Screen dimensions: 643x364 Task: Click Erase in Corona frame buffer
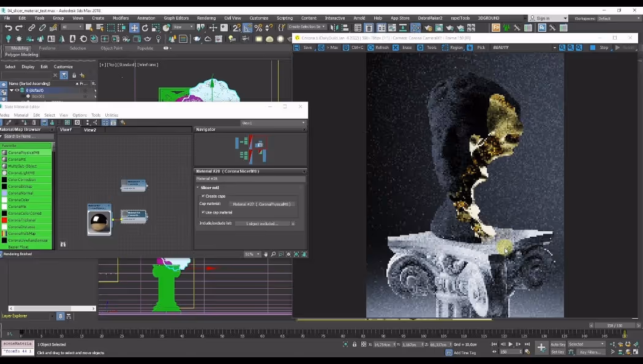403,48
